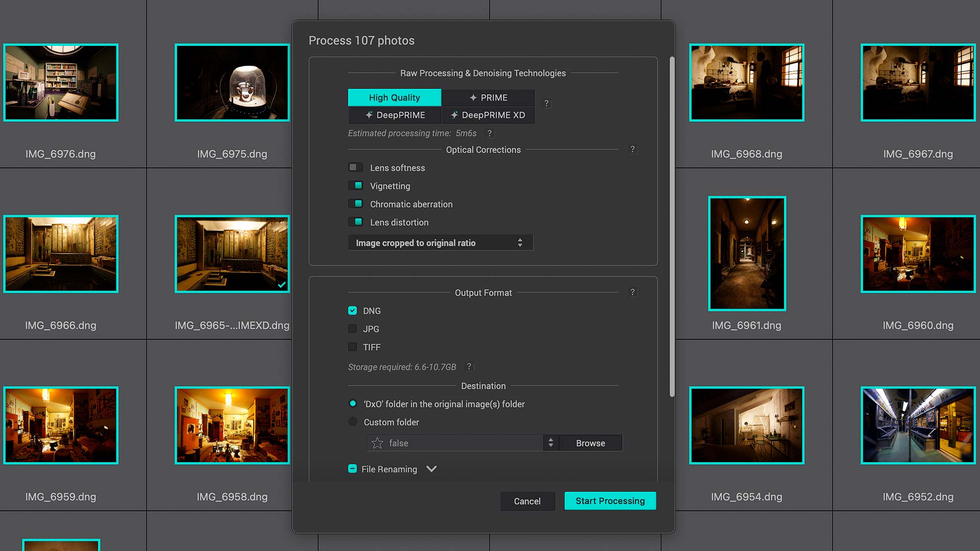Click the custom folder path stepper arrows
The image size is (980, 551).
tap(551, 443)
